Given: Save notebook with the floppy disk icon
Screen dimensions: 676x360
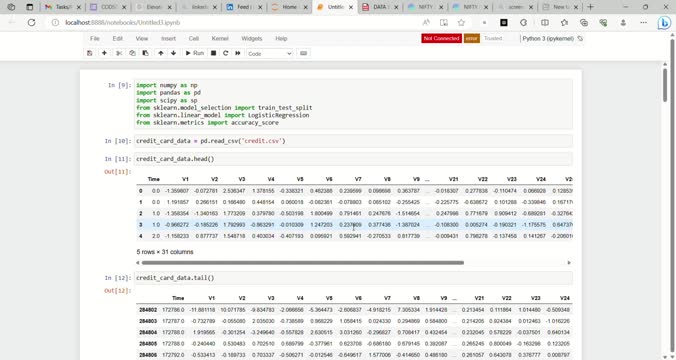Looking at the screenshot, I should (90, 53).
